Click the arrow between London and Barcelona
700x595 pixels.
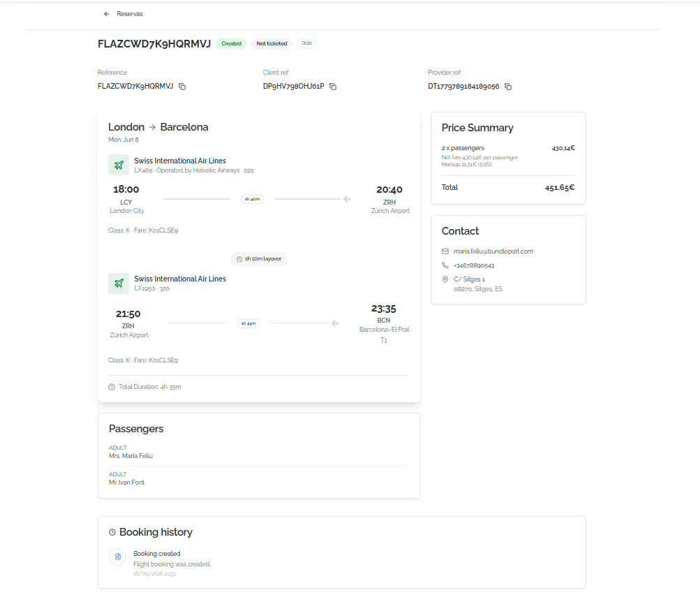pyautogui.click(x=152, y=127)
